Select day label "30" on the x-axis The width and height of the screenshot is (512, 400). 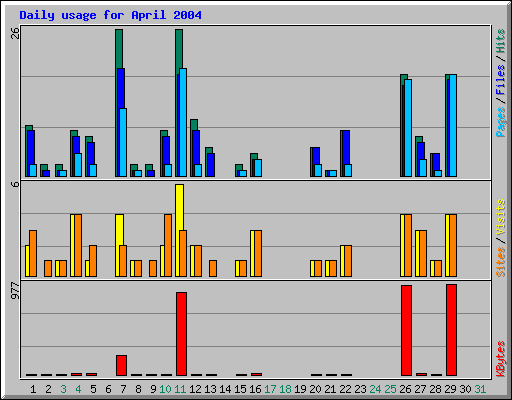point(465,389)
